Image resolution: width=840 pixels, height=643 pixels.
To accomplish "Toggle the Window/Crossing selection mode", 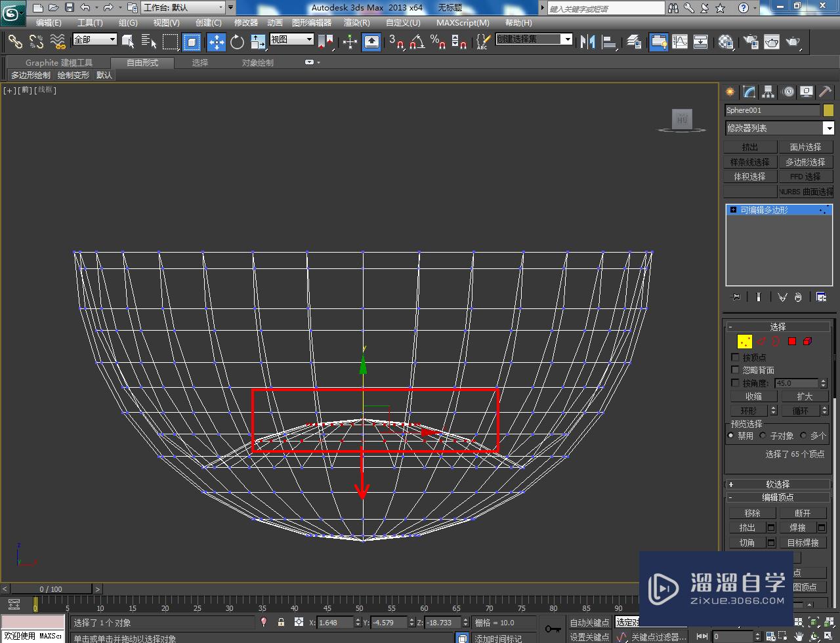I will tap(192, 42).
